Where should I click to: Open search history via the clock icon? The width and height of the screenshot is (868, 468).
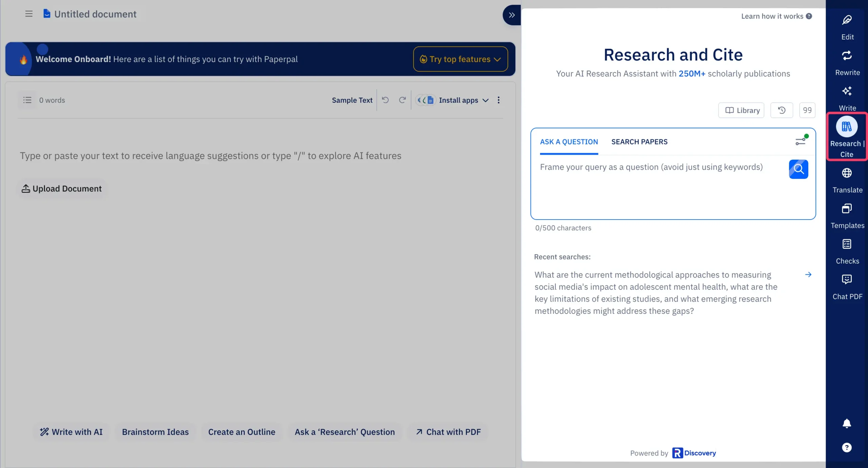(x=782, y=110)
